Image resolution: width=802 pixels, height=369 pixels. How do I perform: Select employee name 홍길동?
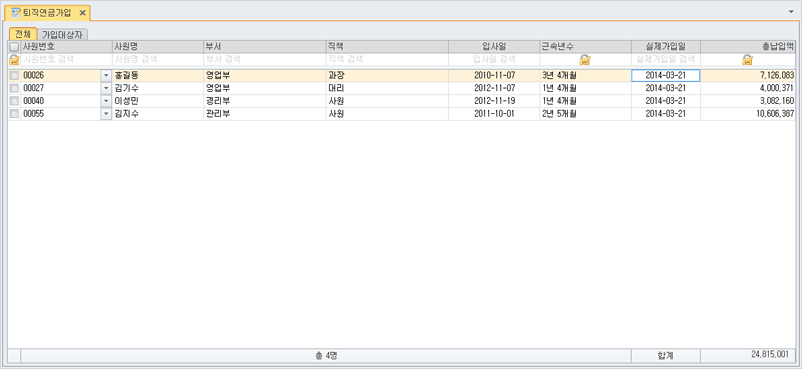pyautogui.click(x=126, y=75)
